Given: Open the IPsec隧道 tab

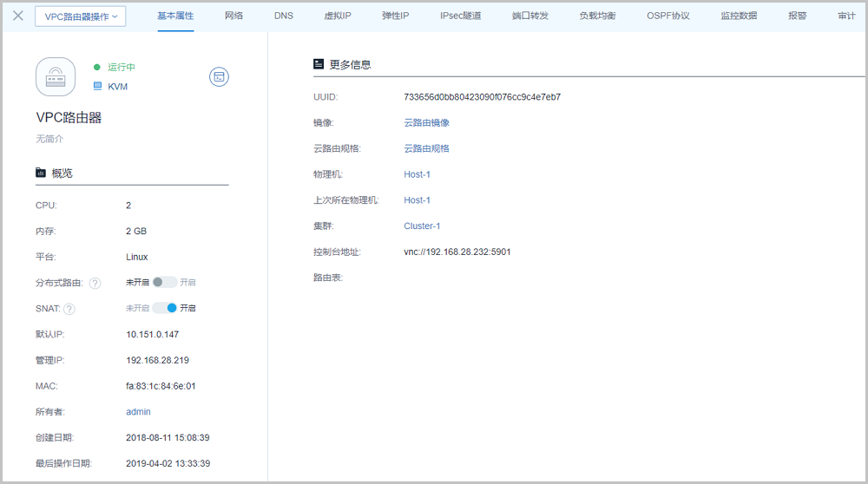Looking at the screenshot, I should pyautogui.click(x=460, y=16).
